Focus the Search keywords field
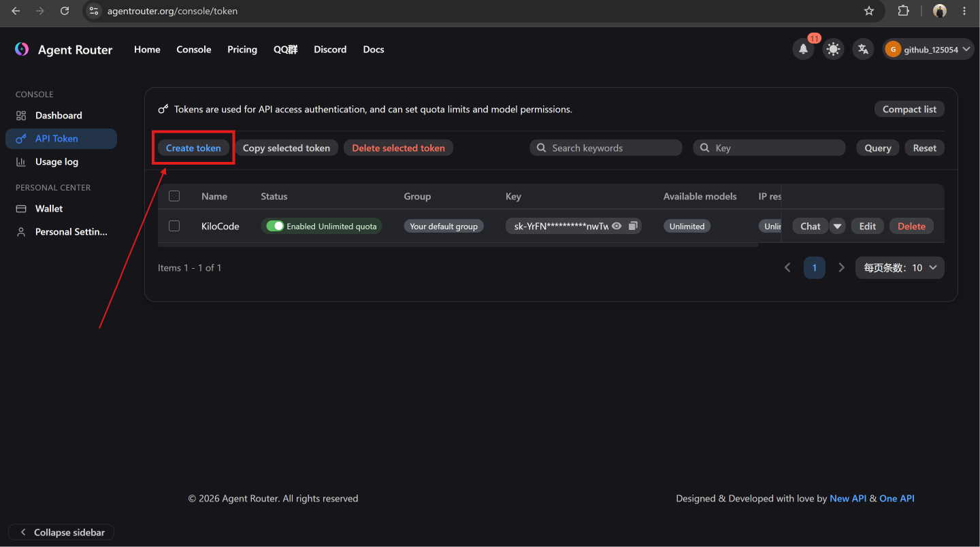The height and width of the screenshot is (547, 980). point(606,148)
